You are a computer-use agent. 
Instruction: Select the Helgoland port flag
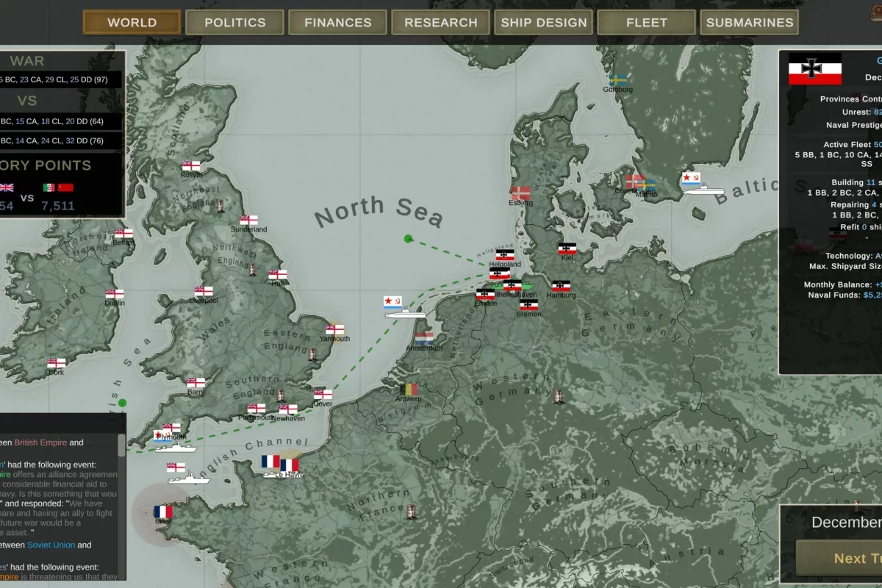pyautogui.click(x=504, y=255)
